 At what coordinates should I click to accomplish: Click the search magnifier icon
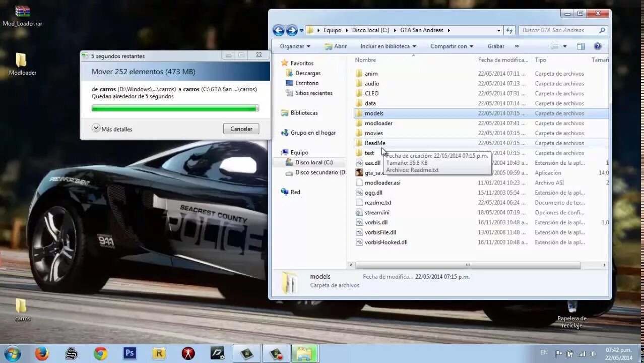coord(602,30)
